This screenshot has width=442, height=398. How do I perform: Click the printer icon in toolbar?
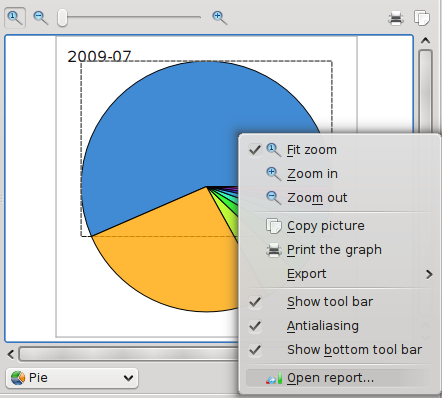(396, 18)
